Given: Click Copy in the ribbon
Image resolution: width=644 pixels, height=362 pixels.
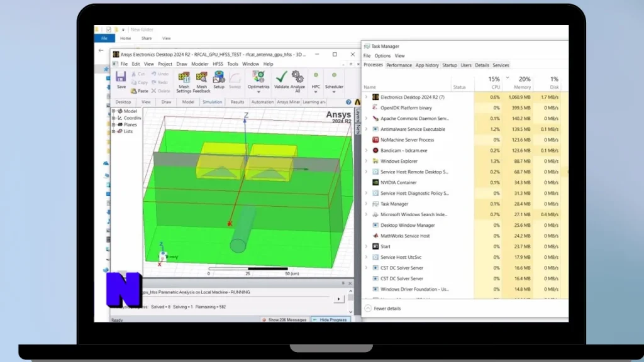Looking at the screenshot, I should coord(139,82).
